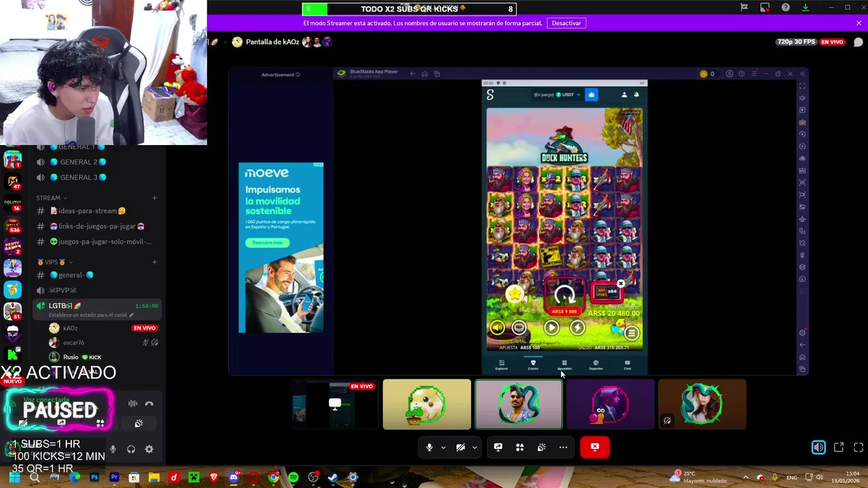Image resolution: width=868 pixels, height=488 pixels.
Task: Open Steam from the taskbar
Action: 333,478
